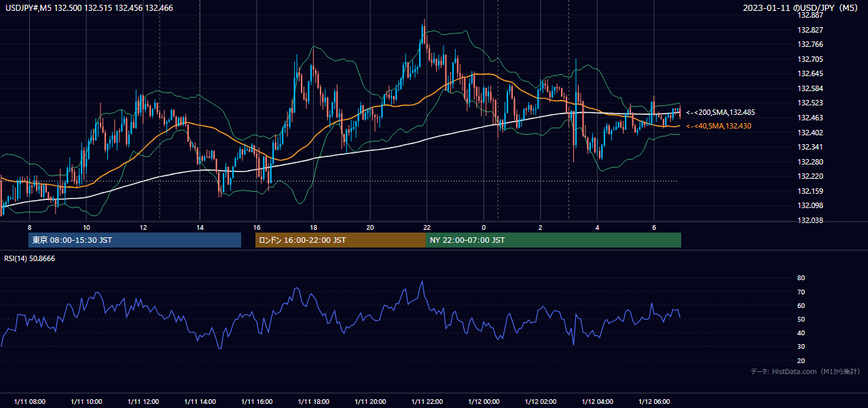This screenshot has width=868, height=408.
Task: Click the 1/12 04:00 time axis label
Action: point(597,402)
